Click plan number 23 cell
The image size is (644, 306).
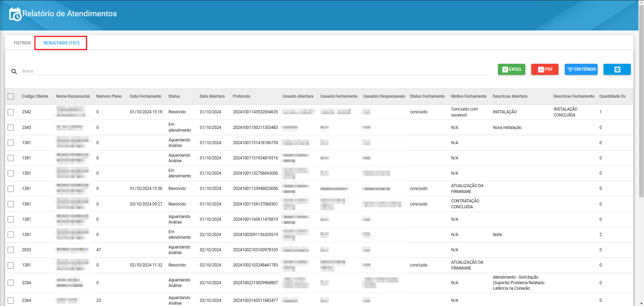(x=99, y=300)
